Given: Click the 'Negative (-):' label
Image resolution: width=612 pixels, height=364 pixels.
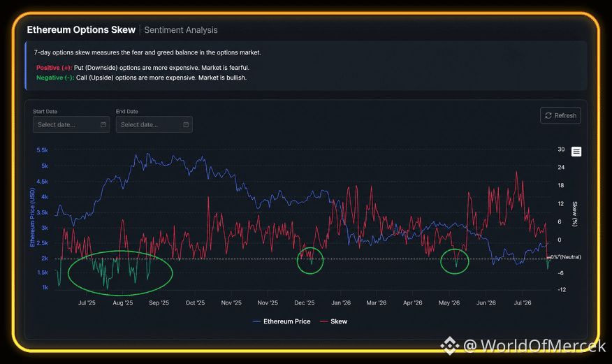Looking at the screenshot, I should pos(55,78).
